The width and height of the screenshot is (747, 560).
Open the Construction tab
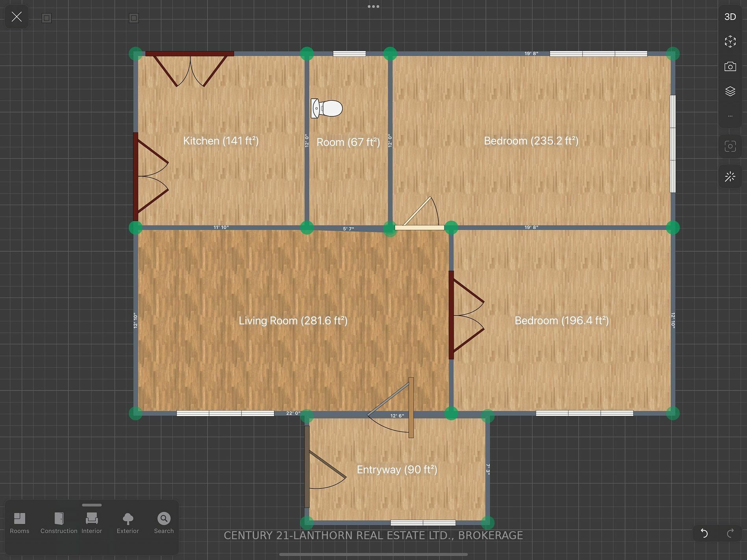(x=59, y=523)
